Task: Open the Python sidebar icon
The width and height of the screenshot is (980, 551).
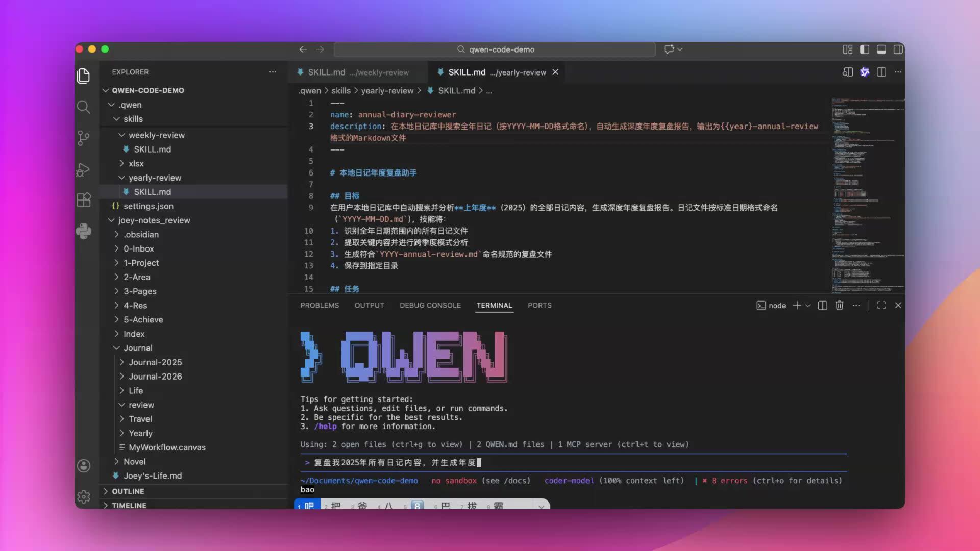Action: pos(84,231)
